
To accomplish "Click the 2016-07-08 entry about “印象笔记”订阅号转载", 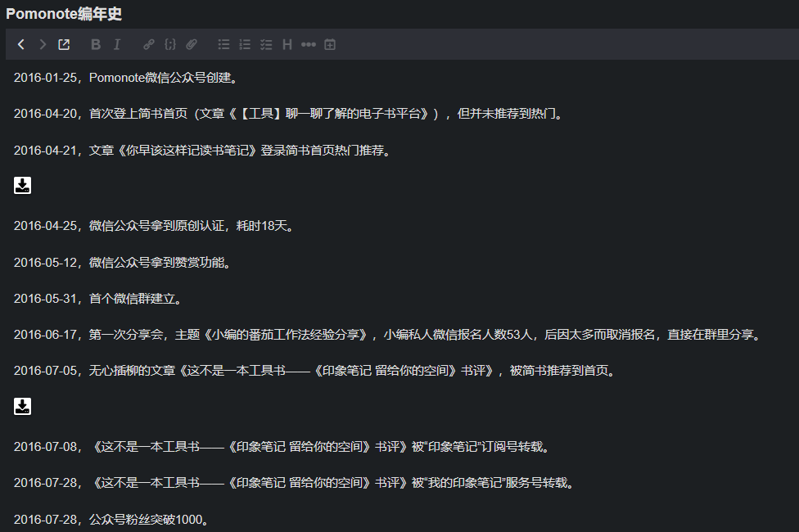I will click(282, 447).
